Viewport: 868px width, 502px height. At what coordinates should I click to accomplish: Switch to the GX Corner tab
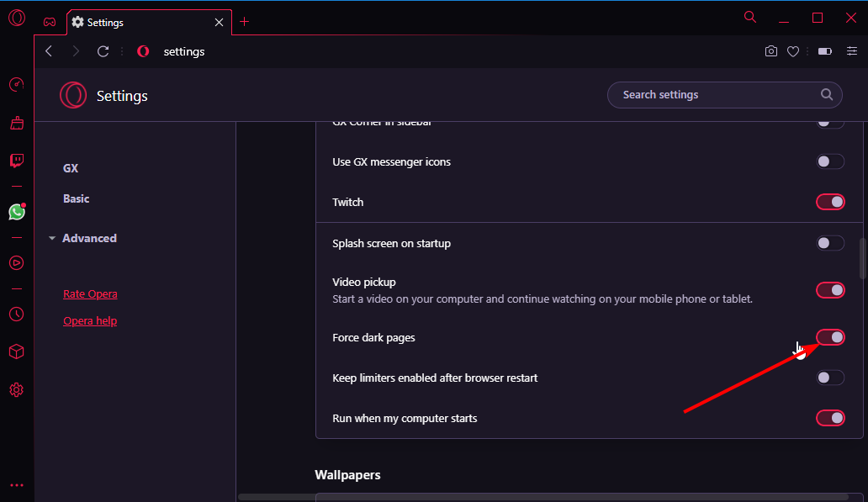[x=50, y=22]
